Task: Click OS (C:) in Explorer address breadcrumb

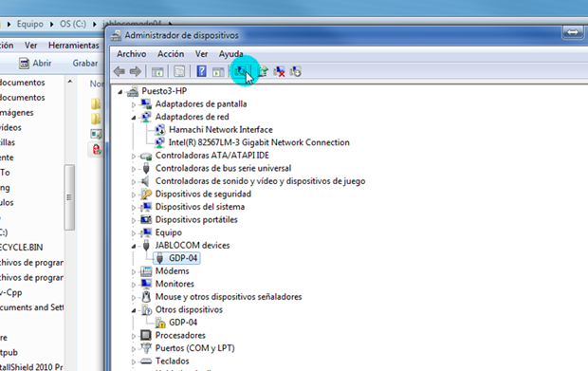Action: [73, 24]
